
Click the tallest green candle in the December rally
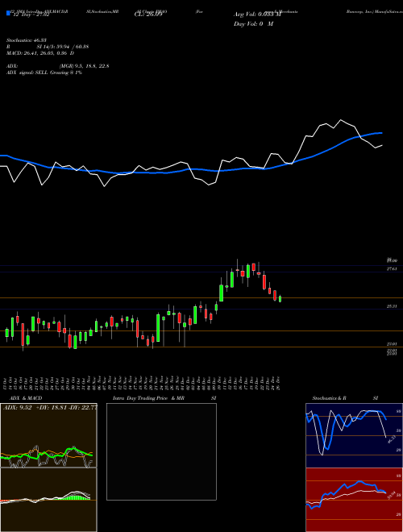[222, 293]
